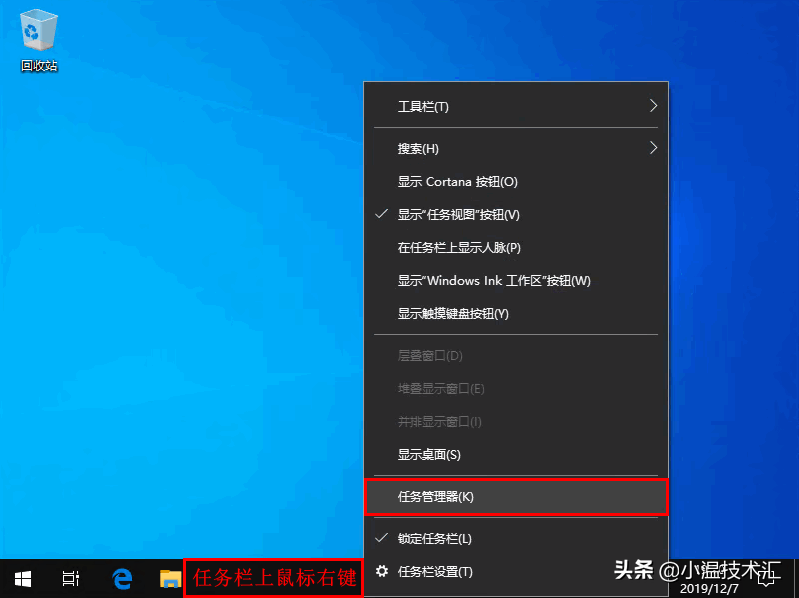The height and width of the screenshot is (598, 799).
Task: Uncheck 显示"任务视图"按钮(V)
Action: [516, 214]
